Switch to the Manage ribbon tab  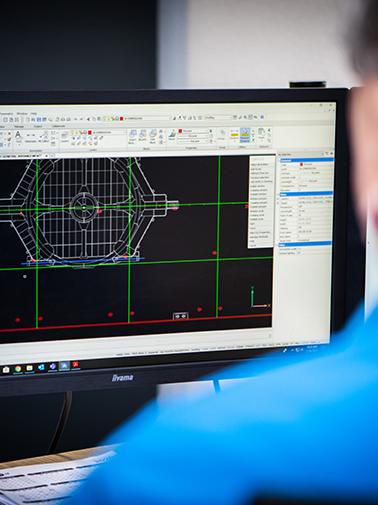coord(19,126)
